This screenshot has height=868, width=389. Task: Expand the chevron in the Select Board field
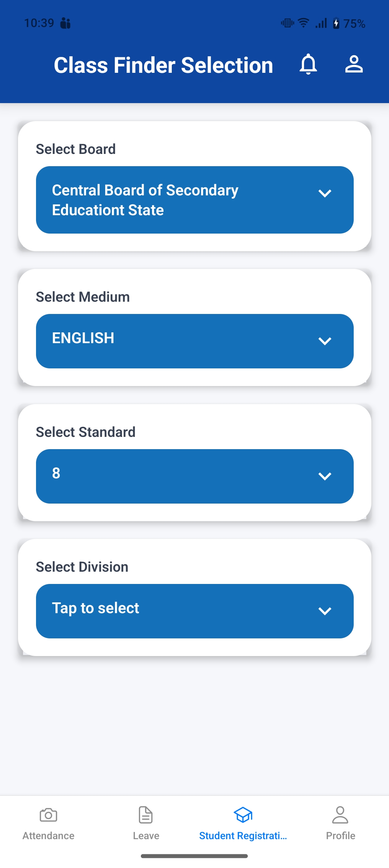click(x=325, y=194)
